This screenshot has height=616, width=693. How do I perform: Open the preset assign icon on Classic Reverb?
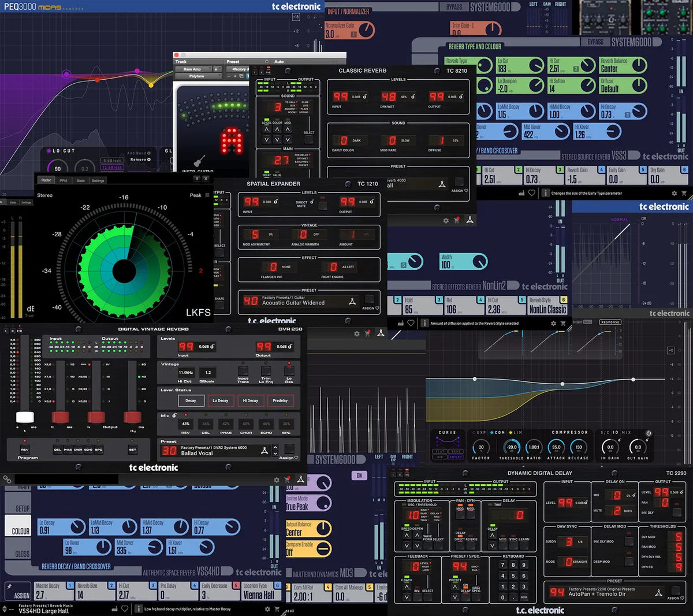click(x=442, y=184)
